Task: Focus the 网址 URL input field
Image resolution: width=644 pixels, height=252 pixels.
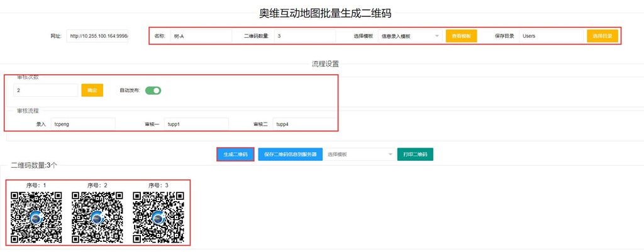Action: pos(98,36)
